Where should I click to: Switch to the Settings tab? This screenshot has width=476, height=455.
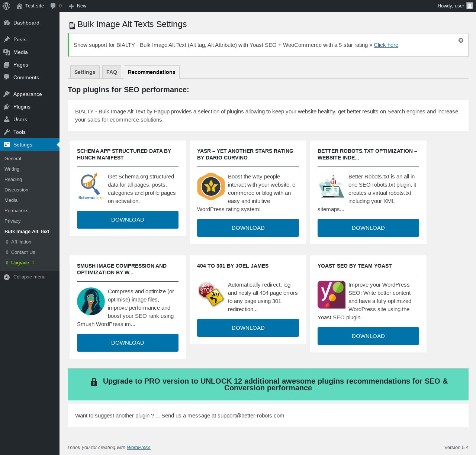click(85, 72)
